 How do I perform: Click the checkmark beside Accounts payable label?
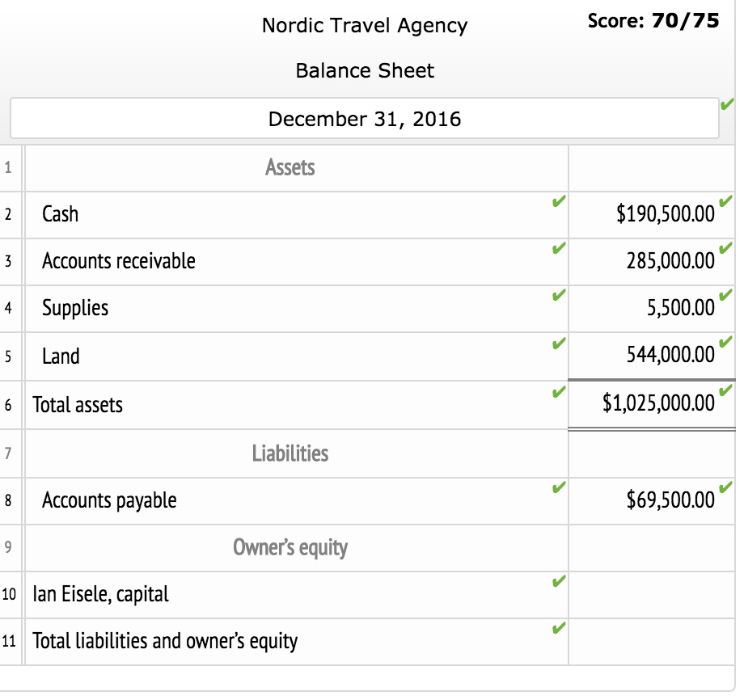[559, 487]
